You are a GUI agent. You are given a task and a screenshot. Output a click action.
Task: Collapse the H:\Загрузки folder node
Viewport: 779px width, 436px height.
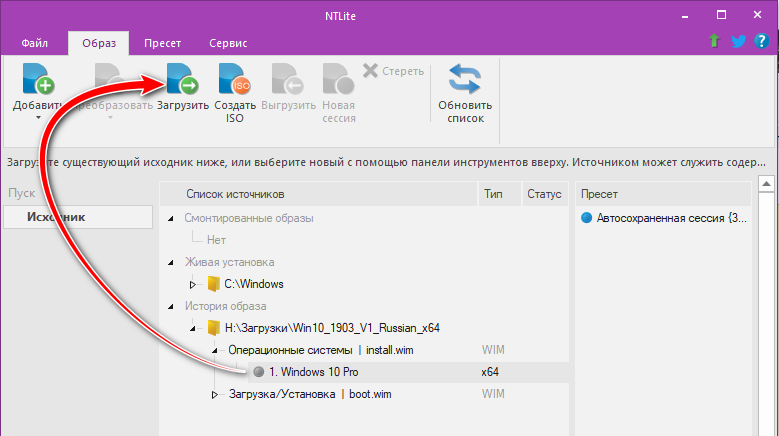pyautogui.click(x=193, y=328)
